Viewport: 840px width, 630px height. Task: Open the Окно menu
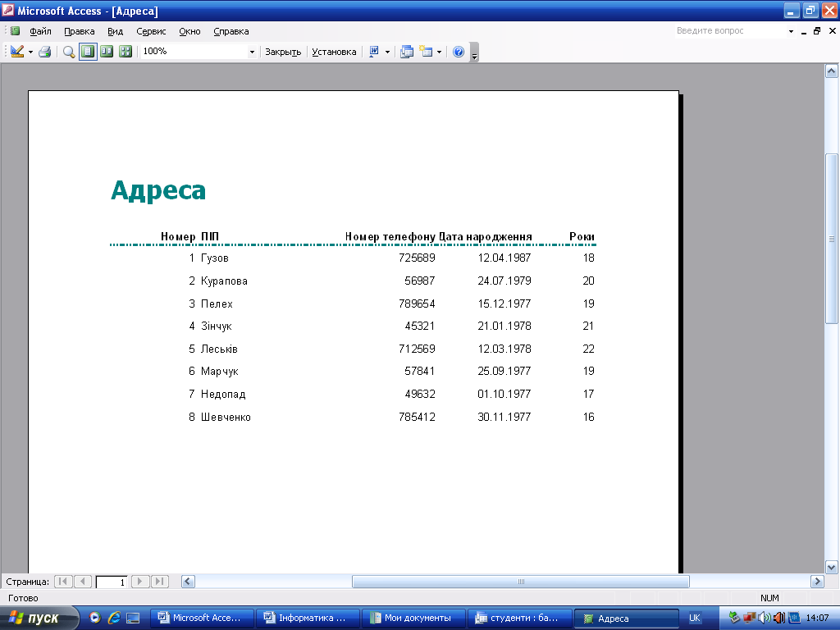[189, 31]
